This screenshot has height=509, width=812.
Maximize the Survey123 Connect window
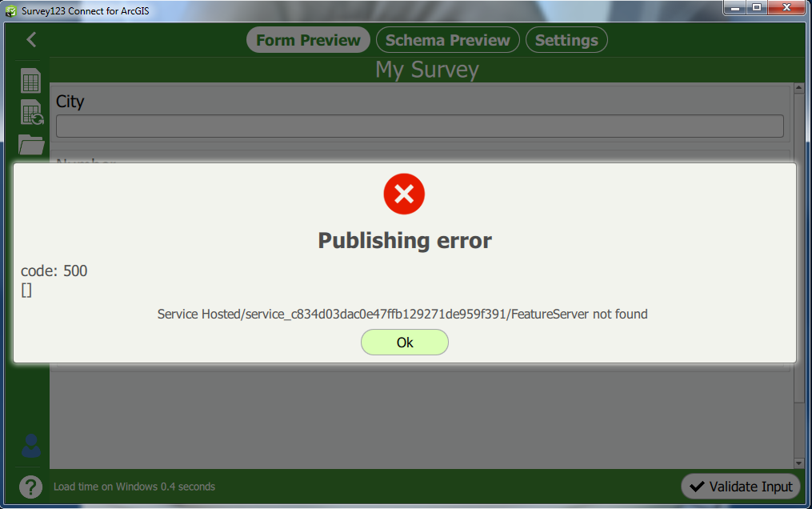757,8
